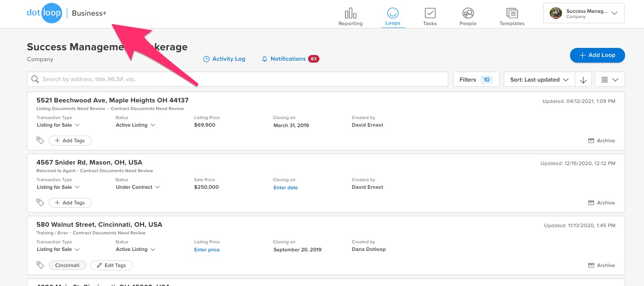
Task: Change Transaction Type for 580 Walnut Street
Action: coord(58,249)
